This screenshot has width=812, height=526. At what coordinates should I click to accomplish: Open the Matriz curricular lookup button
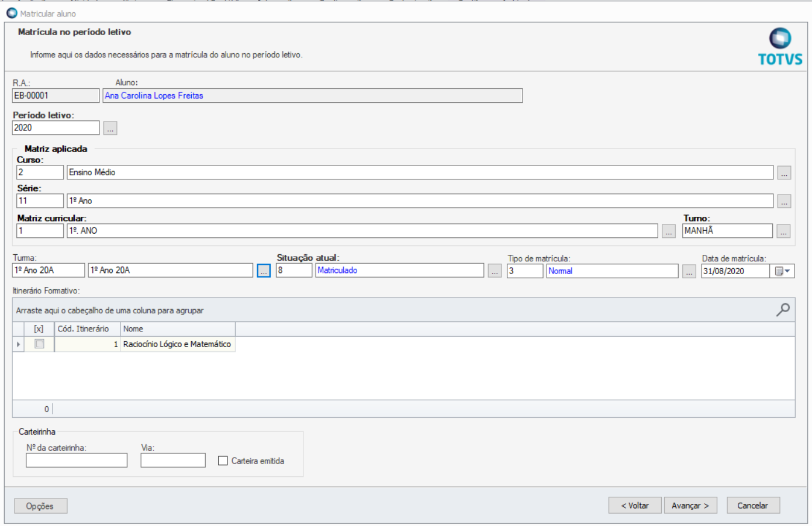tap(669, 231)
